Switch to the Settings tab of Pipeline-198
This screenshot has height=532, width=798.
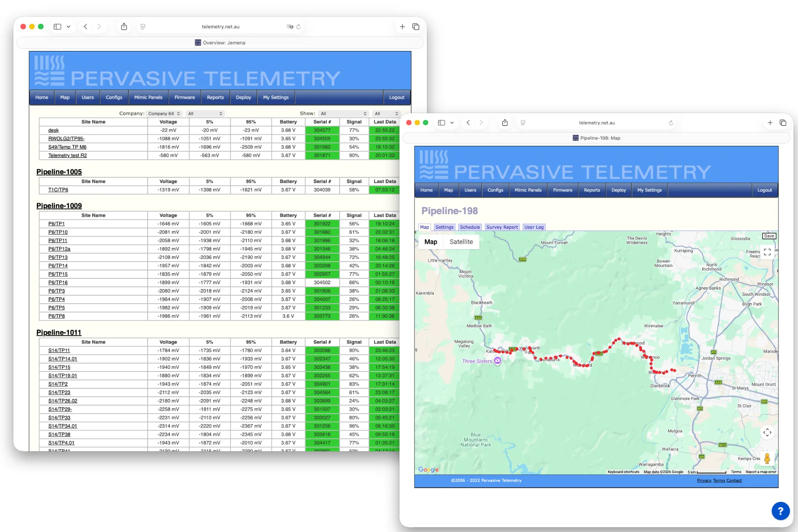tap(444, 227)
